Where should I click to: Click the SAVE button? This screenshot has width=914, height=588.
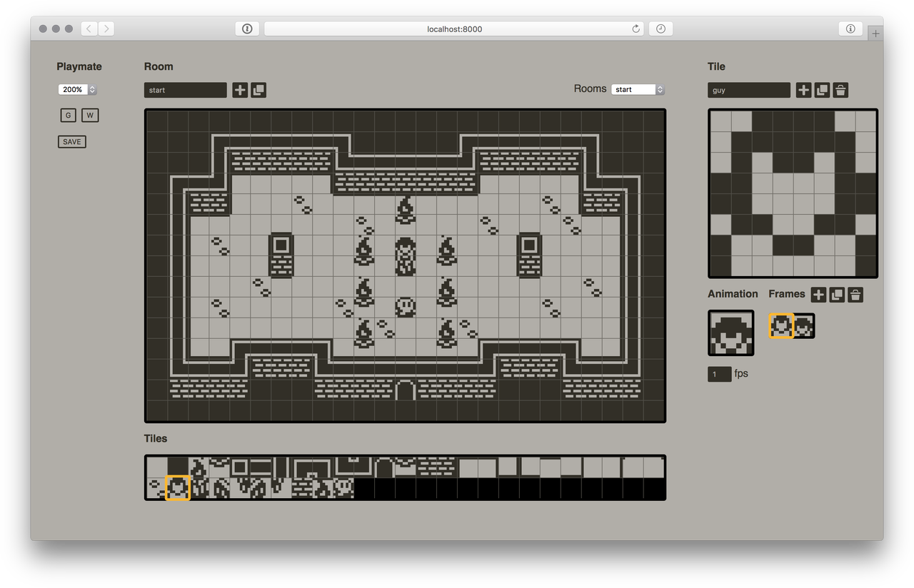[72, 141]
